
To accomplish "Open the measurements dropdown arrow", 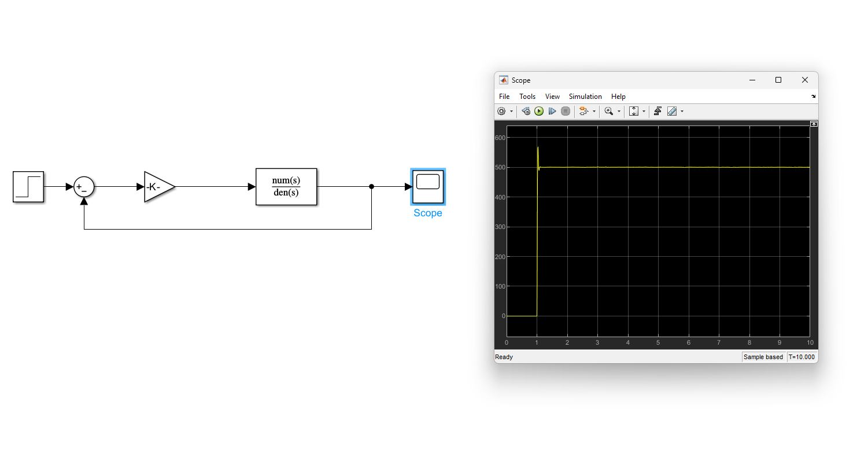I will tap(682, 112).
